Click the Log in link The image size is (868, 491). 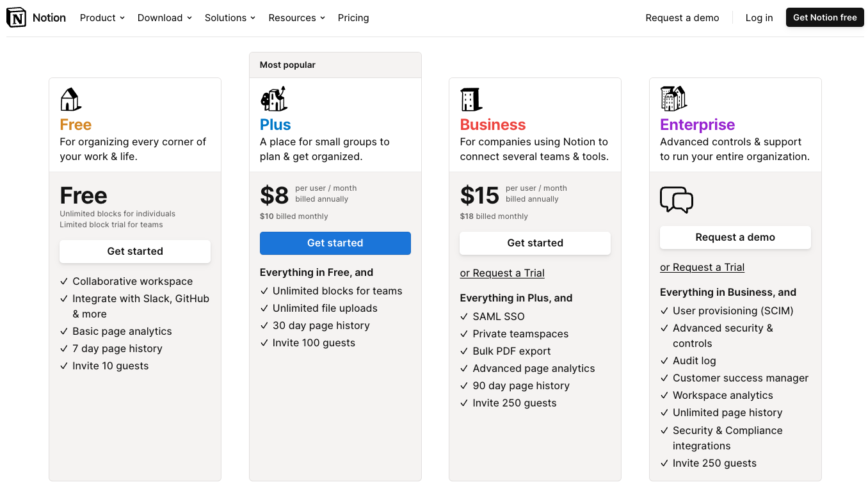pyautogui.click(x=759, y=18)
